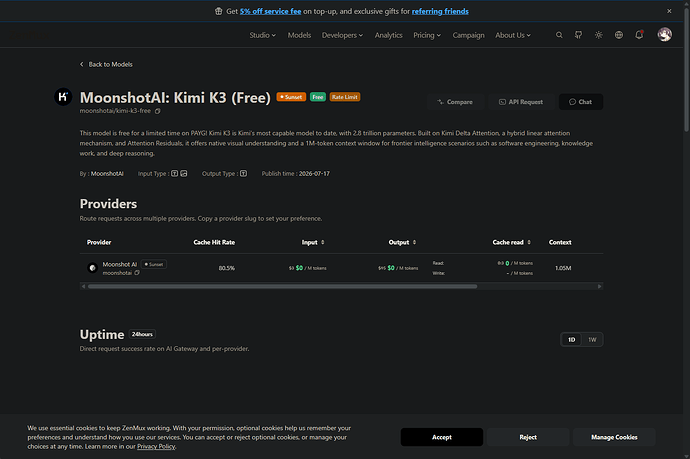Expand the Developers menu
Screen dimensions: 690x459
[x=342, y=35]
